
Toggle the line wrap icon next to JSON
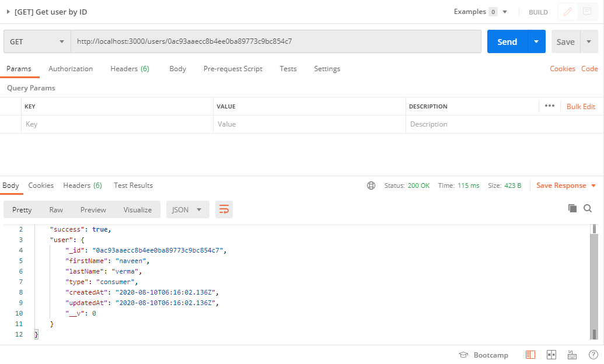(224, 209)
